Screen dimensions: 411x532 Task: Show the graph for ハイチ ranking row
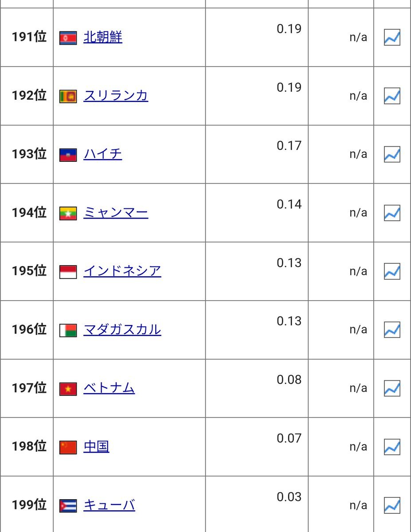pos(392,154)
